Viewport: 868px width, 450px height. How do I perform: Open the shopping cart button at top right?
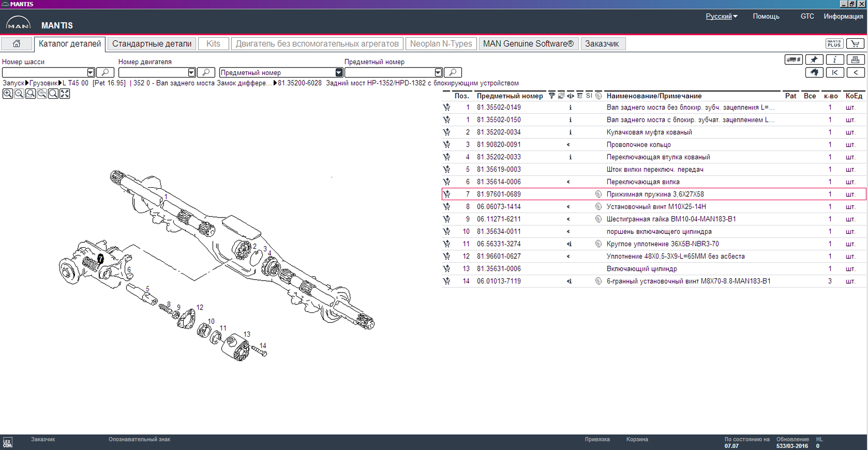coord(855,44)
